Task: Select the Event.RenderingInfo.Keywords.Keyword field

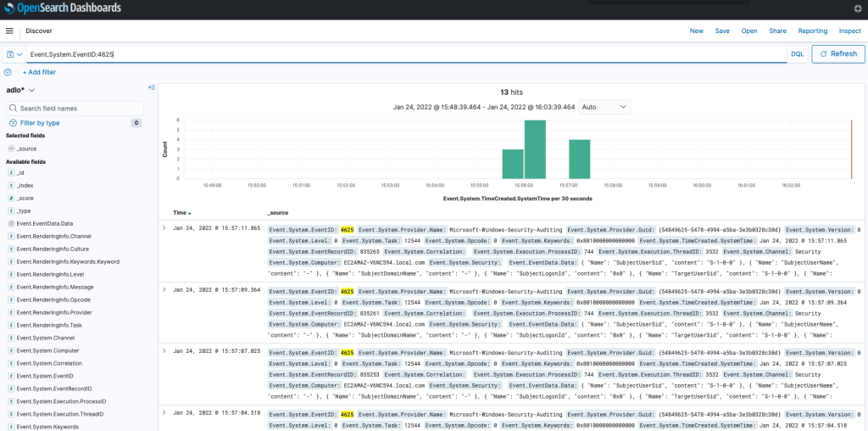Action: [x=68, y=262]
